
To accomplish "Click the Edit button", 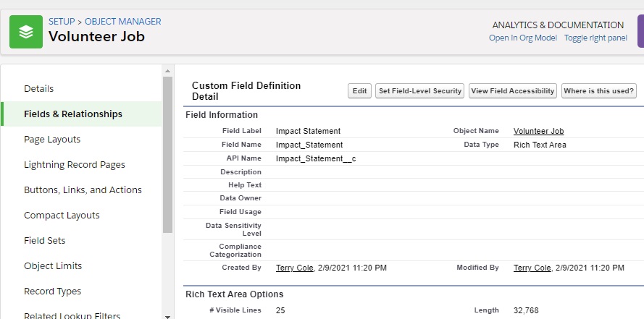I will (x=360, y=91).
